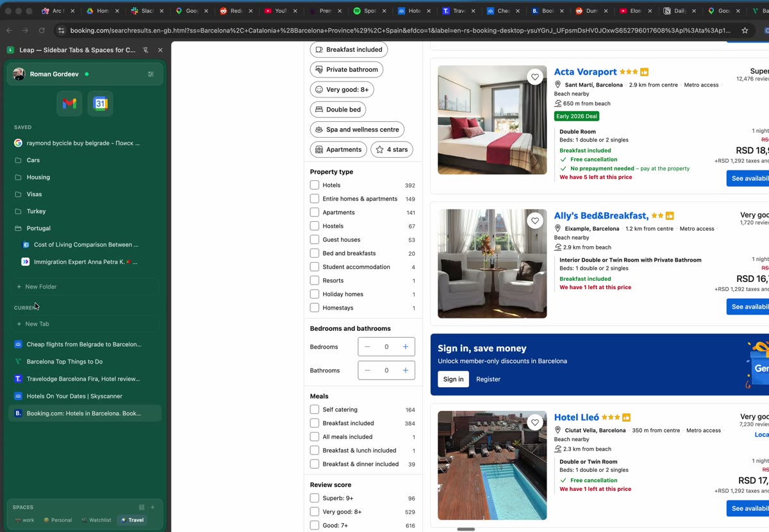Tick Good: 7+ review score checkbox
This screenshot has width=769, height=532.
click(315, 526)
